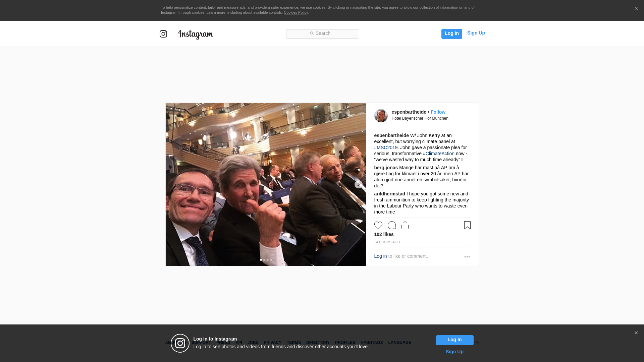644x362 pixels.
Task: Save post with bookmark icon
Action: click(x=467, y=225)
